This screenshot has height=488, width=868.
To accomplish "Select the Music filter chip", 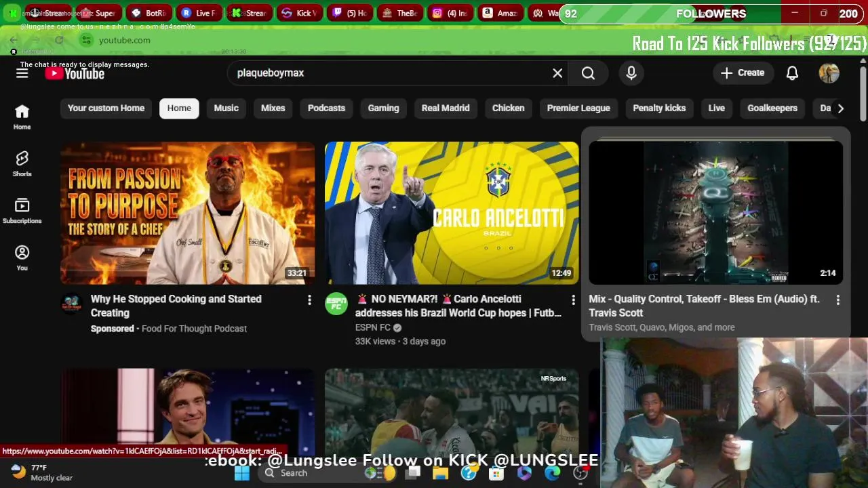I will pos(226,108).
